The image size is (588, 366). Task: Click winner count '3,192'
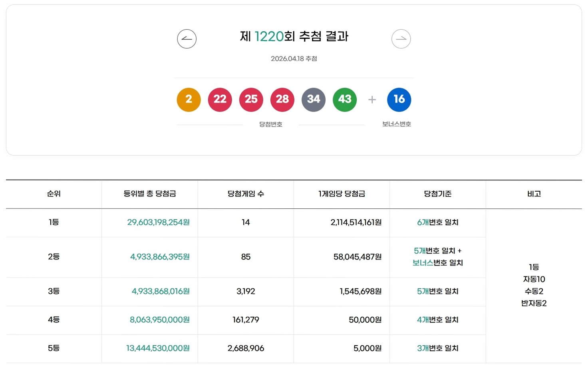coord(246,291)
